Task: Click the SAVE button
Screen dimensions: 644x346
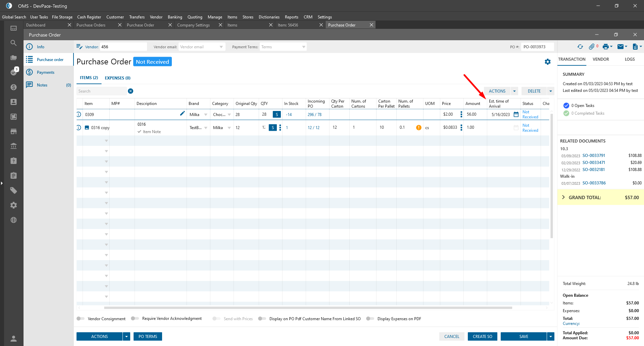Action: 524,337
